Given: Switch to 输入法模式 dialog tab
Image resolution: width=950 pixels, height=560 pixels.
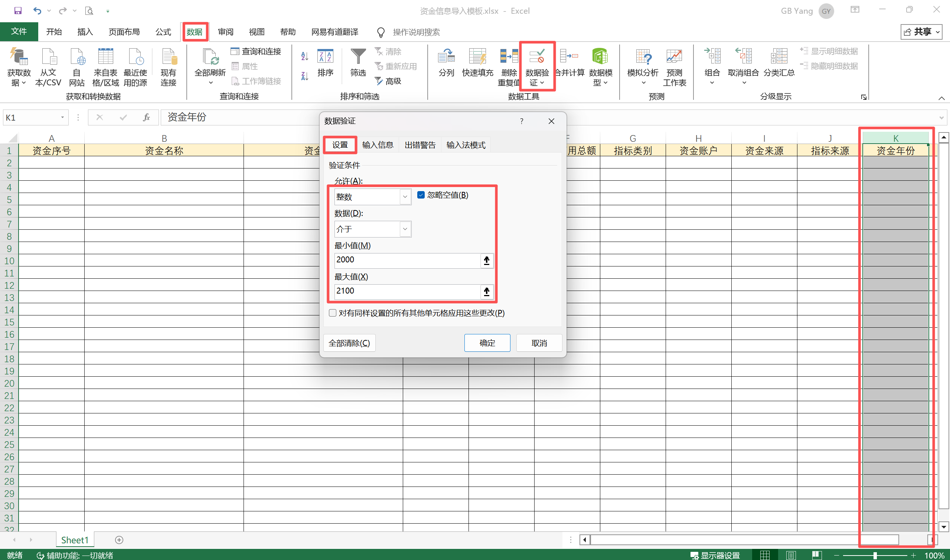Looking at the screenshot, I should pos(466,145).
